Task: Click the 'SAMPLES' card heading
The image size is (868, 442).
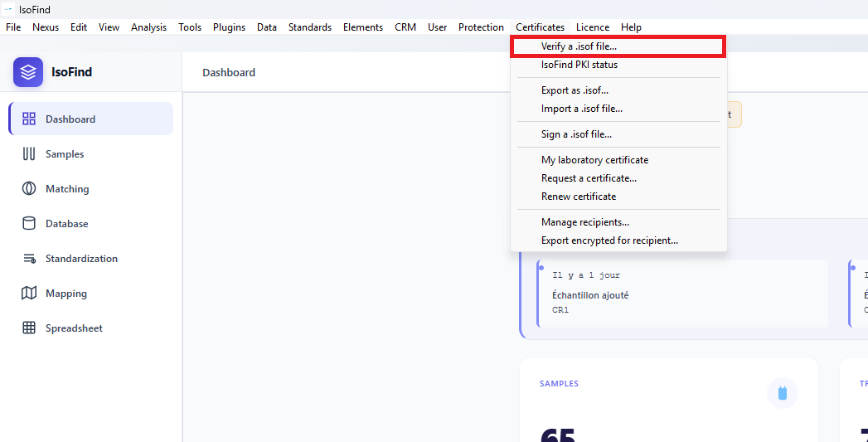Action: click(559, 383)
